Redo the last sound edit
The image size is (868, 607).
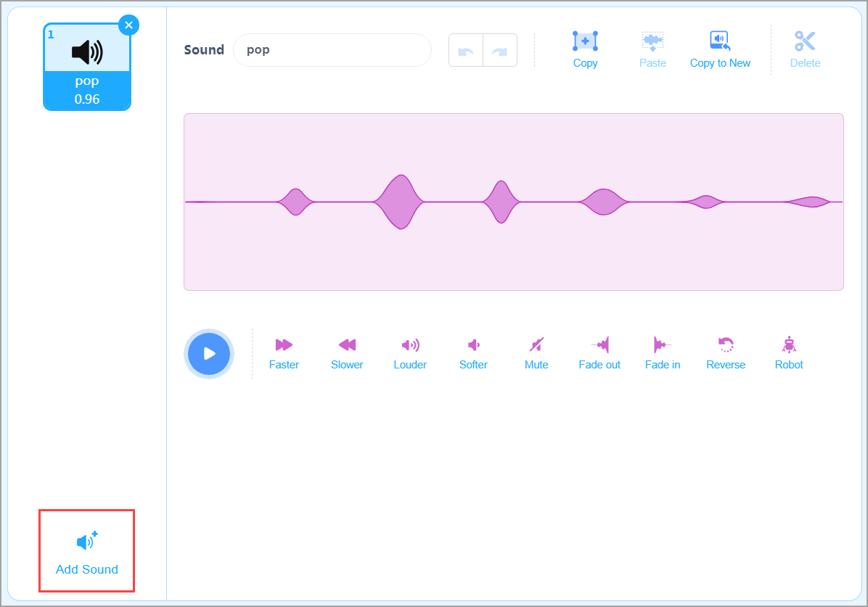click(x=500, y=49)
